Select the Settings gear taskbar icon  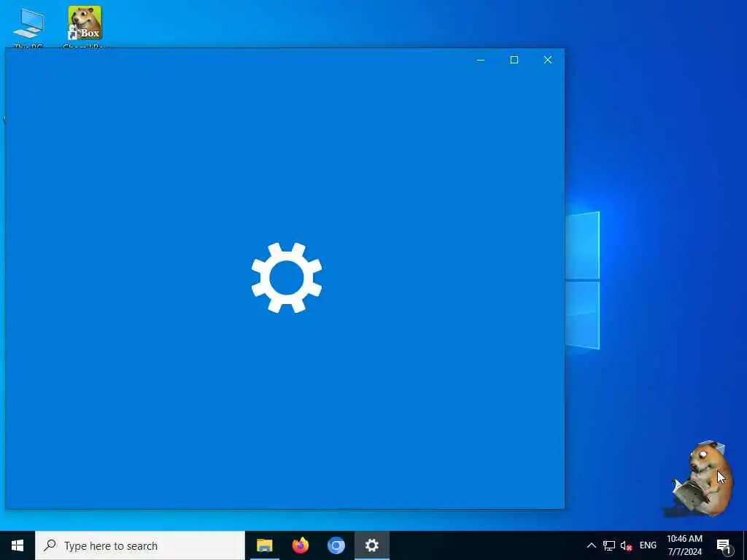tap(371, 545)
